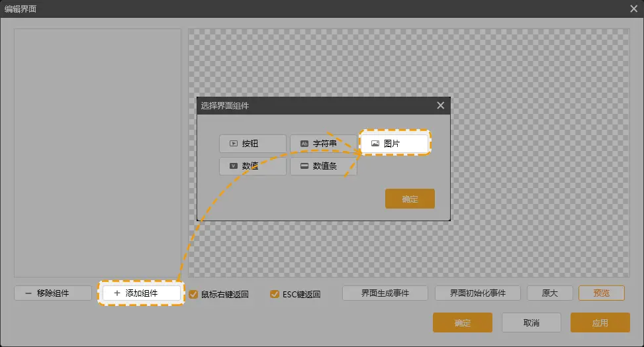Click the 原大 button
644x347 pixels.
pos(549,293)
